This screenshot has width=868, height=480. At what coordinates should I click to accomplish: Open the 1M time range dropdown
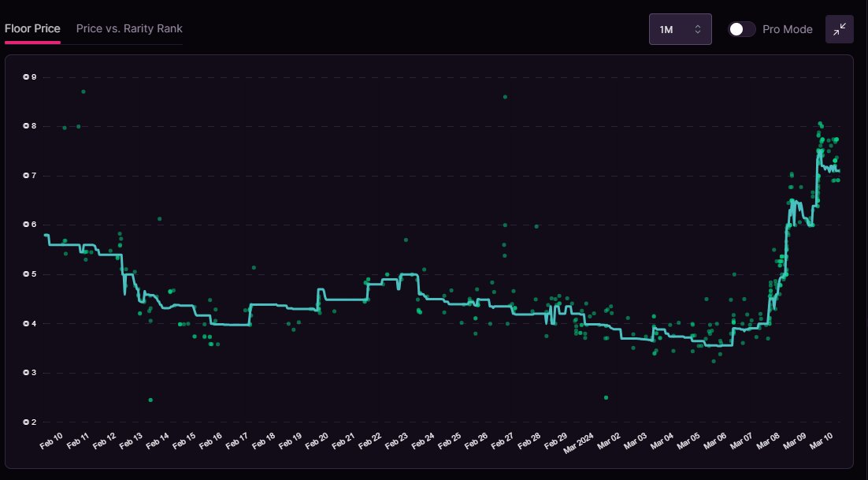[681, 29]
